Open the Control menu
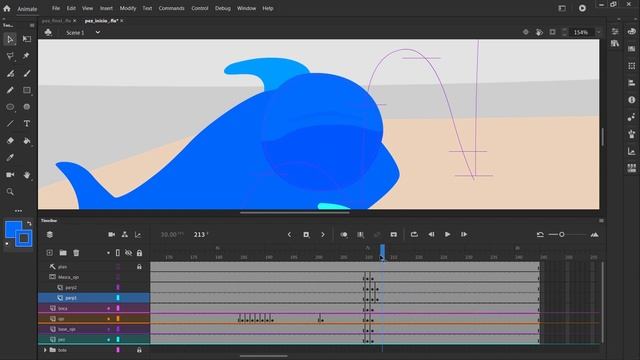 200,8
